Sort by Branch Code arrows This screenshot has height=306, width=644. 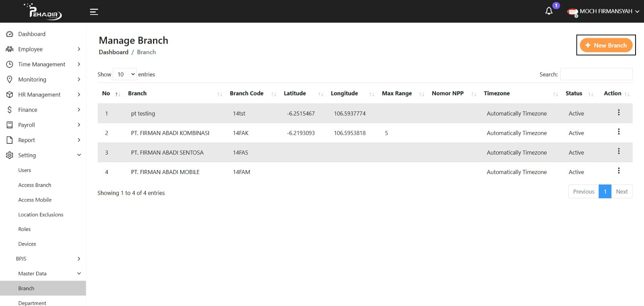pyautogui.click(x=274, y=94)
